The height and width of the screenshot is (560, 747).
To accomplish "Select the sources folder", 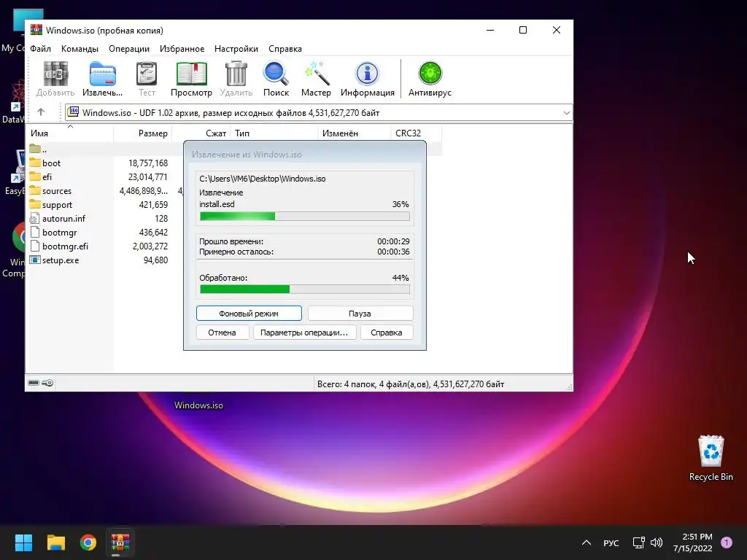I will (x=50, y=190).
